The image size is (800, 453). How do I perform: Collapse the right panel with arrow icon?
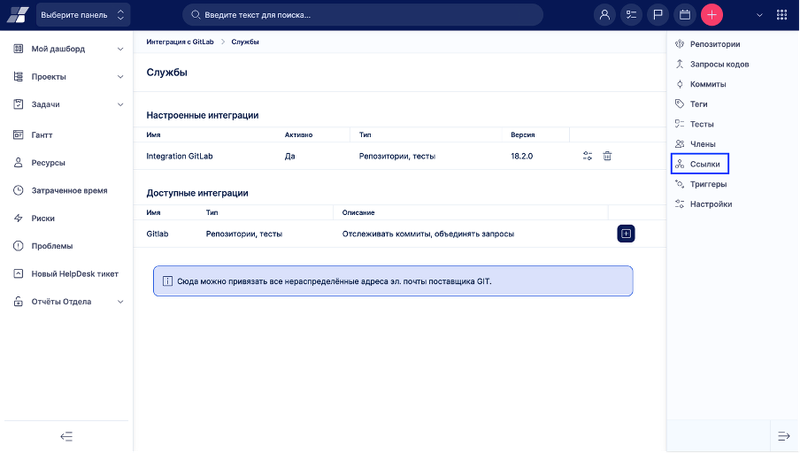coord(784,436)
